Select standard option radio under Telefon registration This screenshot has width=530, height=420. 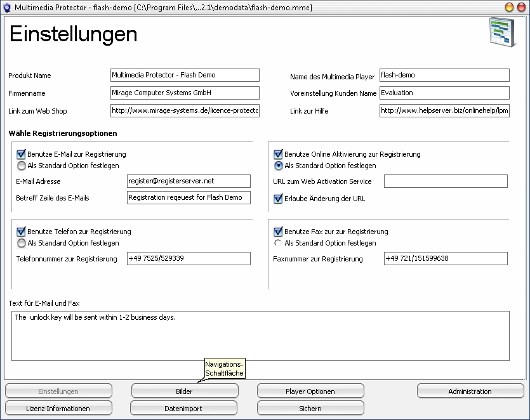pyautogui.click(x=22, y=243)
